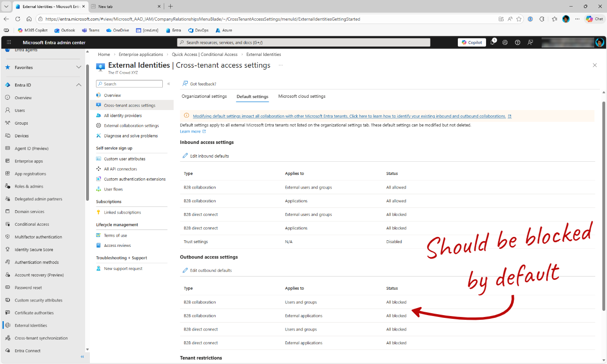
Task: Click the feedback icon in header
Action: point(530,42)
